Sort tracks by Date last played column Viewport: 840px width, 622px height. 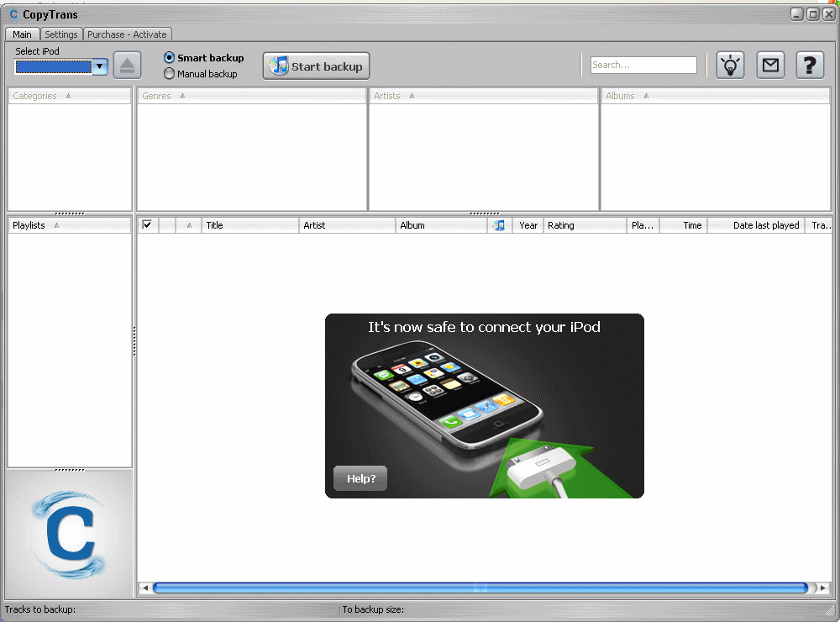[x=758, y=225]
